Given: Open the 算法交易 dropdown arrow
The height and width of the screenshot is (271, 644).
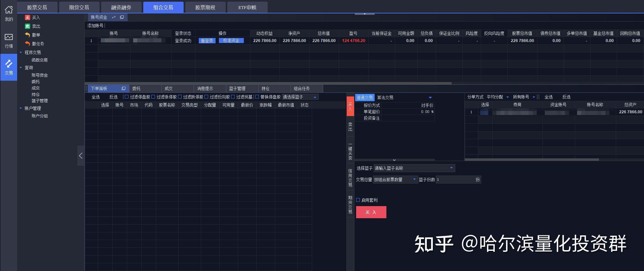Looking at the screenshot, I should coord(430,98).
